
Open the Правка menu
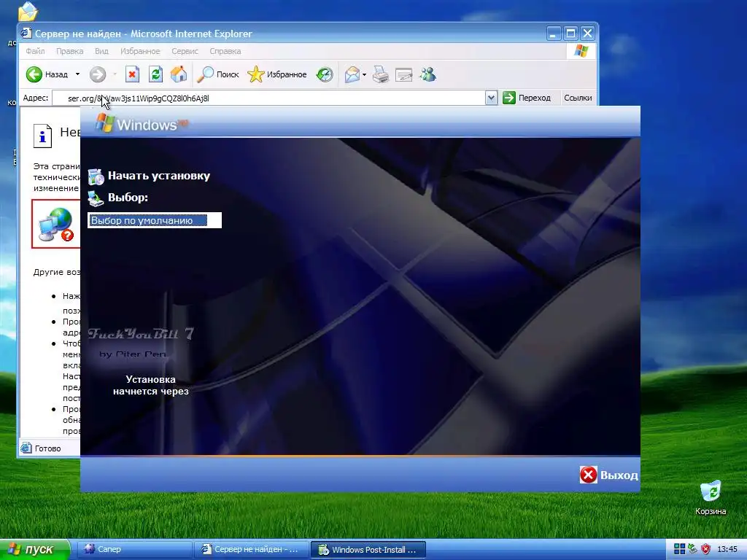pos(69,51)
